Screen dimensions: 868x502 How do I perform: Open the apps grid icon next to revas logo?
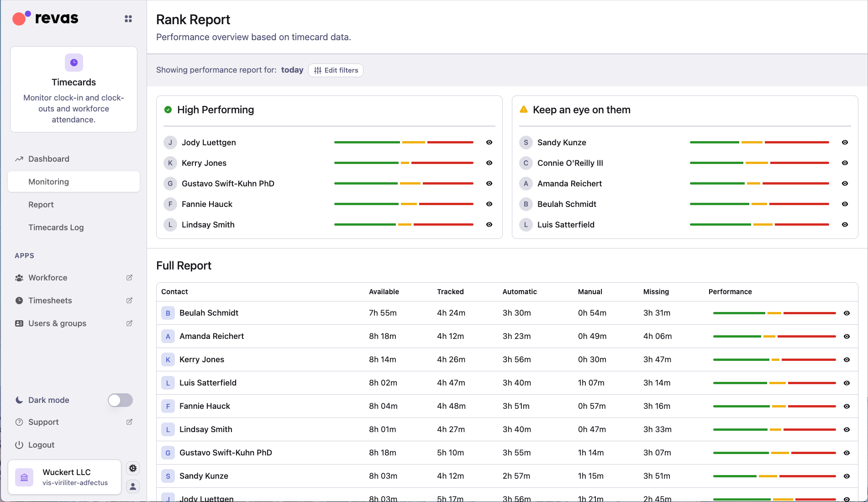click(x=128, y=18)
